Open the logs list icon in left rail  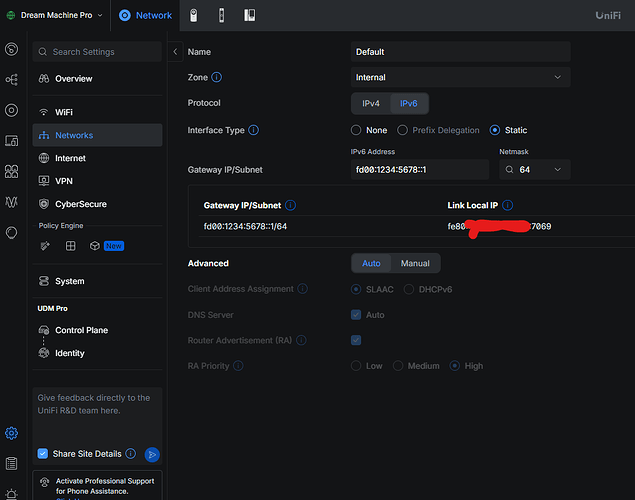point(11,463)
